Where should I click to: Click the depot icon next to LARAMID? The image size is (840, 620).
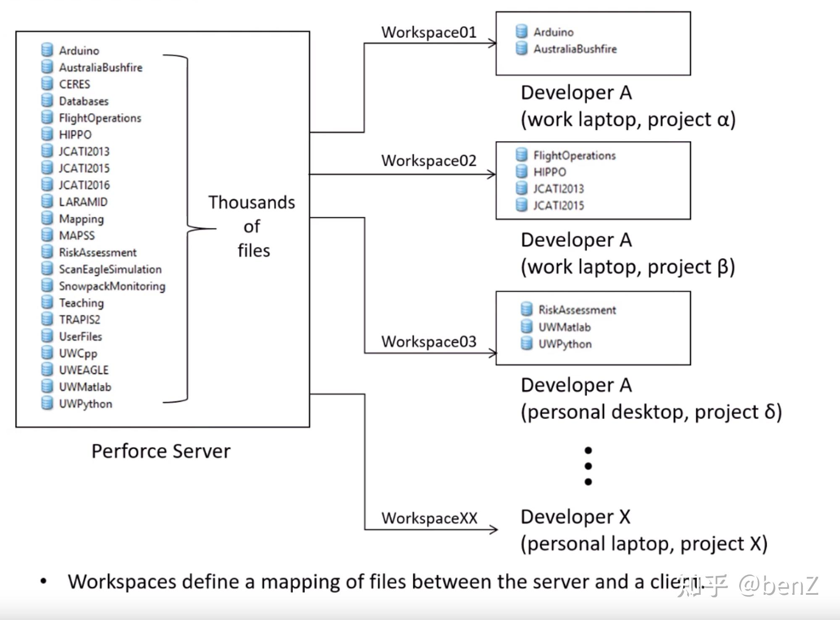point(47,201)
